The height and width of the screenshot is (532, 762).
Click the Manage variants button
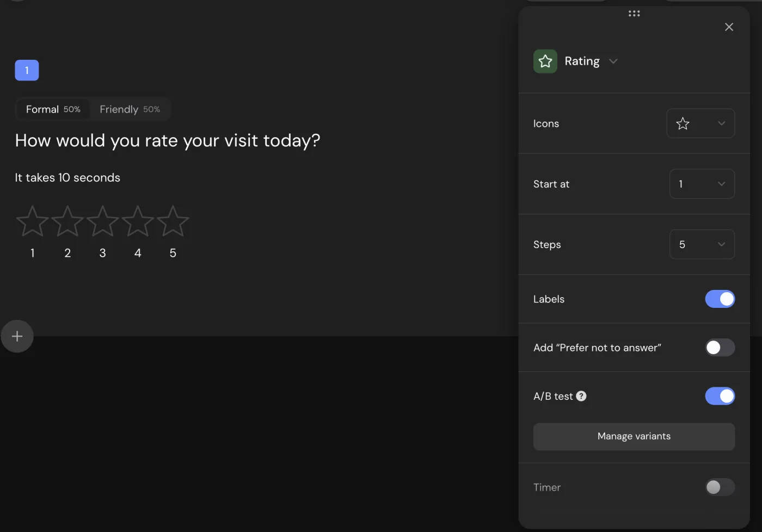coord(634,436)
